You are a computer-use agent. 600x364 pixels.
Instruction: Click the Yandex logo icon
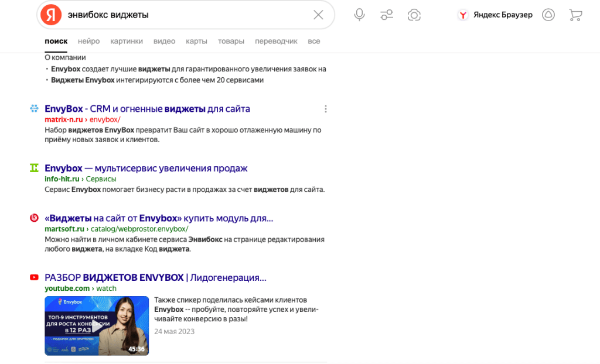pos(51,15)
